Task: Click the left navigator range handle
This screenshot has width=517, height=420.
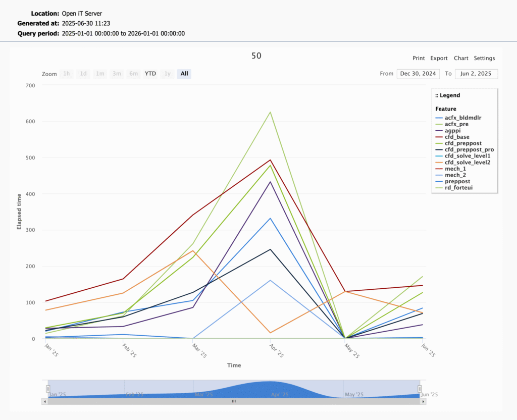Action: click(48, 389)
